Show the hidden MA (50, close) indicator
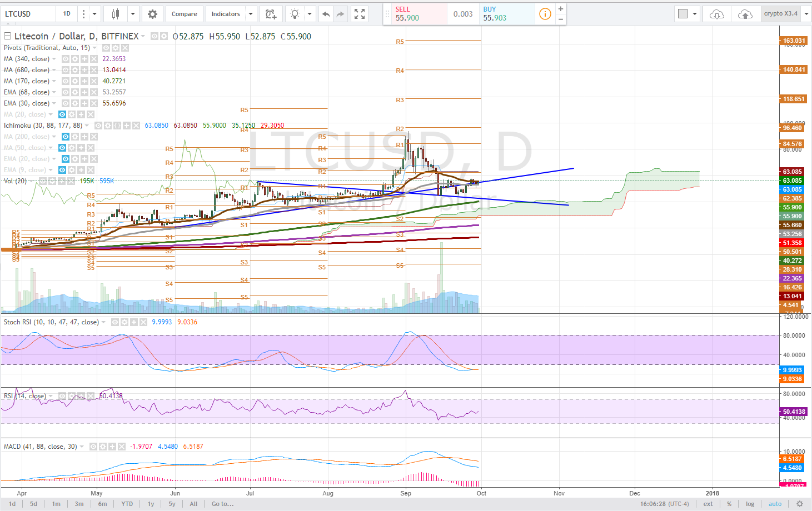 pos(62,148)
